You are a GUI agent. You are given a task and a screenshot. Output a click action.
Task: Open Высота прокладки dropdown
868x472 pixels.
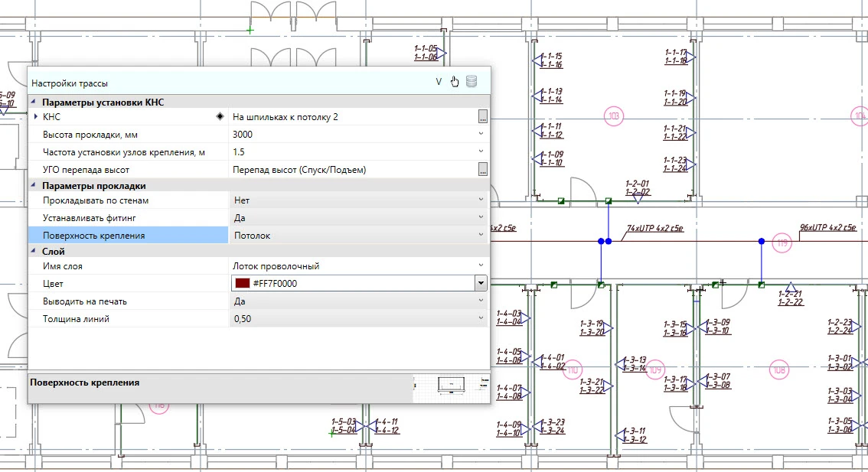(481, 134)
